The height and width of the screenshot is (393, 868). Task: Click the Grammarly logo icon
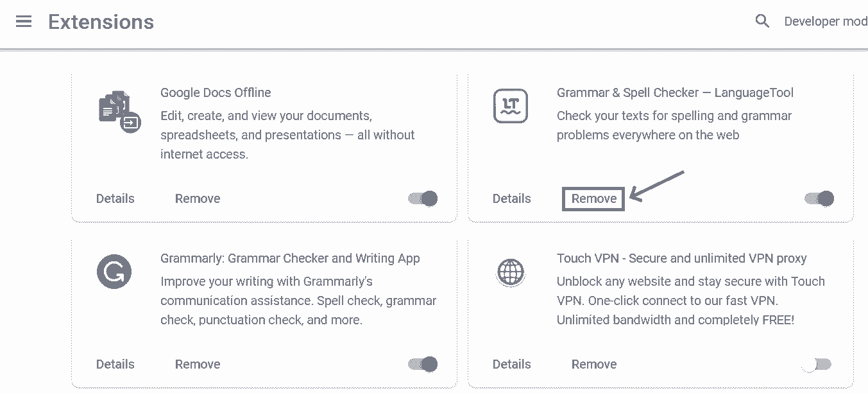(x=114, y=272)
